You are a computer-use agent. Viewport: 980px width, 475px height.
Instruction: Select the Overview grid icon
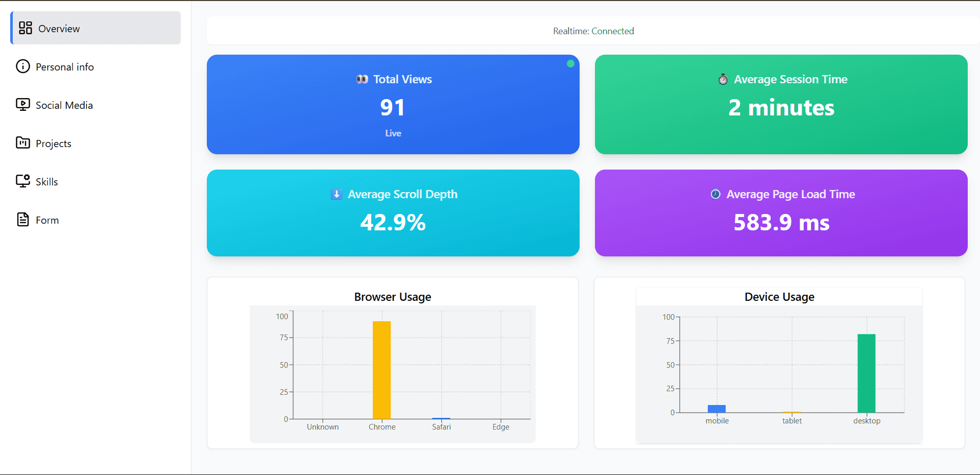pos(25,28)
